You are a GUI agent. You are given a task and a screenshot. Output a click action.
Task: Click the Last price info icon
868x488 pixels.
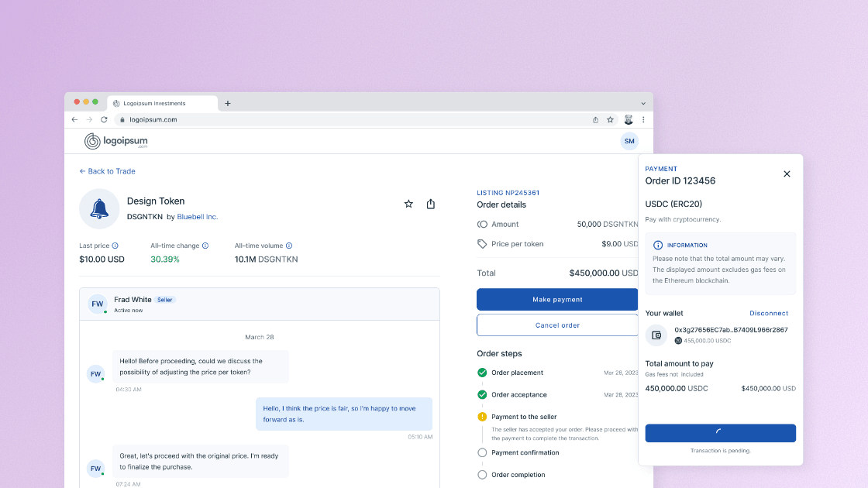[115, 246]
